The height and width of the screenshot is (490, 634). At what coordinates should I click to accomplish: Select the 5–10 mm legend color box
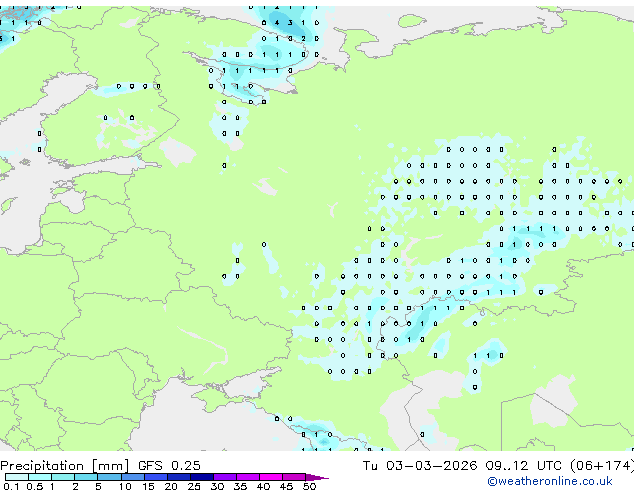click(x=109, y=477)
